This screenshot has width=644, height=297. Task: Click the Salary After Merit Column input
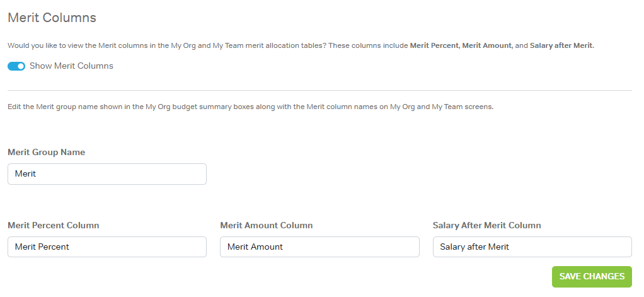pyautogui.click(x=532, y=247)
